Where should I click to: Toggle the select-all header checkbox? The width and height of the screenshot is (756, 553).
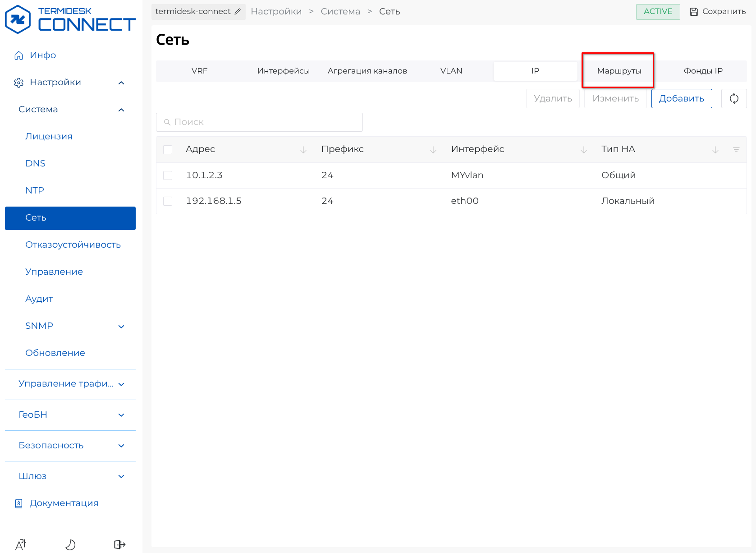coord(168,150)
